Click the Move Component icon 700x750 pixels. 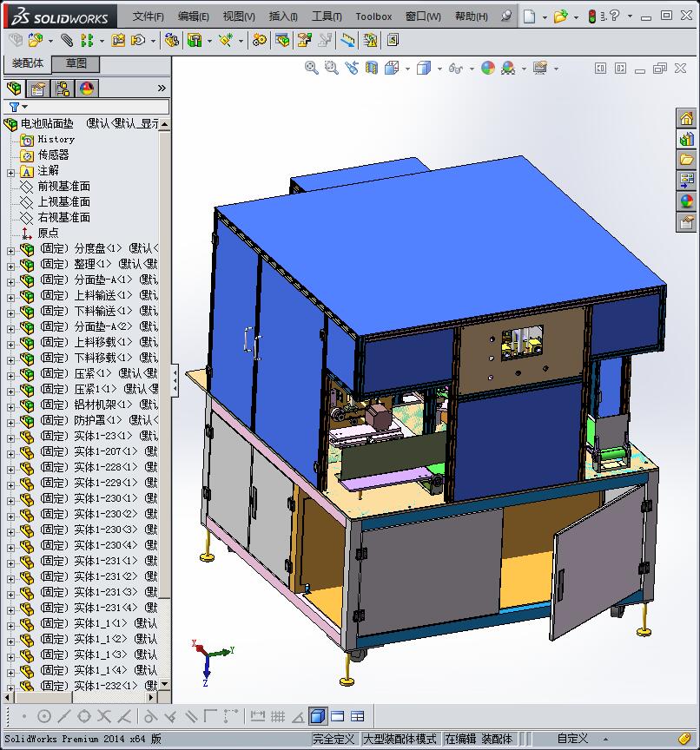click(x=138, y=40)
